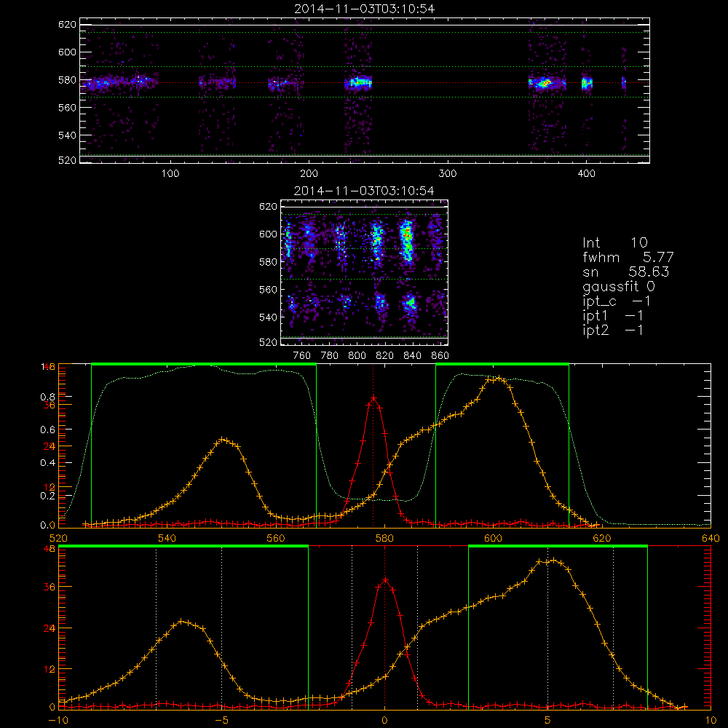Click the thick green bar above right window, bottom plot

pos(558,546)
